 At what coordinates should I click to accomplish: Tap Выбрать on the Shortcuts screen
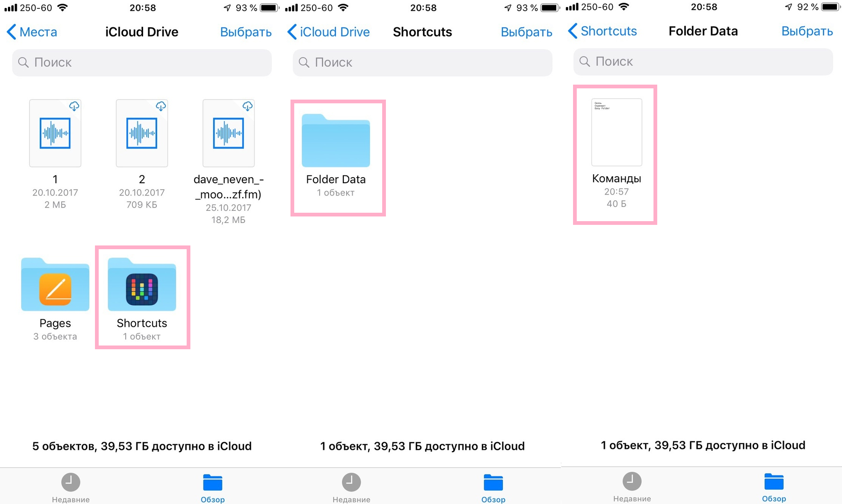(x=526, y=32)
